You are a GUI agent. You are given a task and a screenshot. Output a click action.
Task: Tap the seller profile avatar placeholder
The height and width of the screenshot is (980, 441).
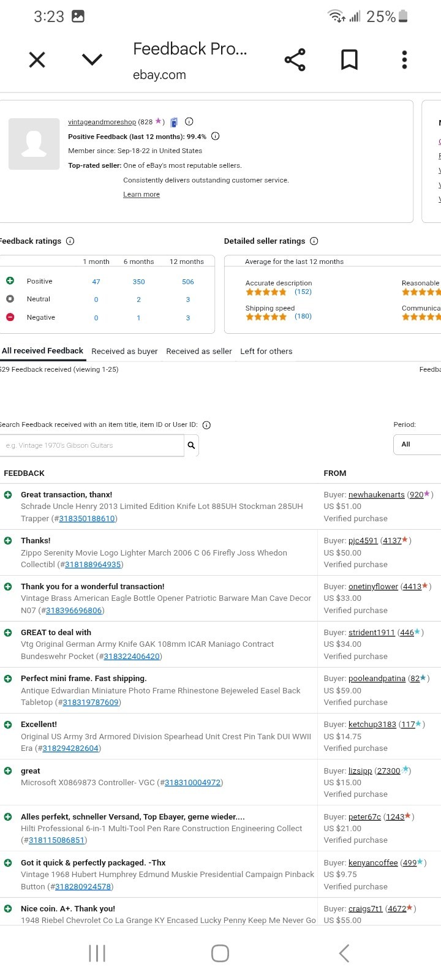coord(34,144)
